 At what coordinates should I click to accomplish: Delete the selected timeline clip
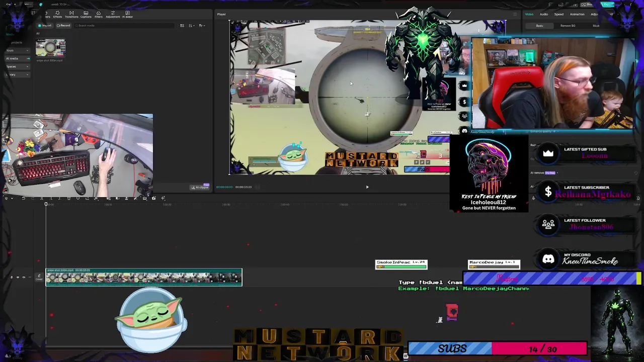click(x=68, y=198)
